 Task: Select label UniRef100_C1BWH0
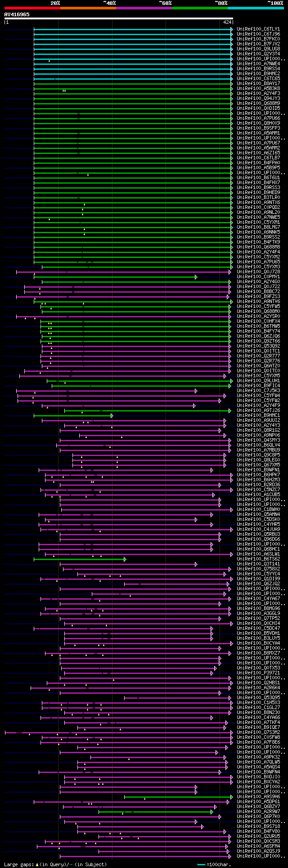click(x=258, y=509)
